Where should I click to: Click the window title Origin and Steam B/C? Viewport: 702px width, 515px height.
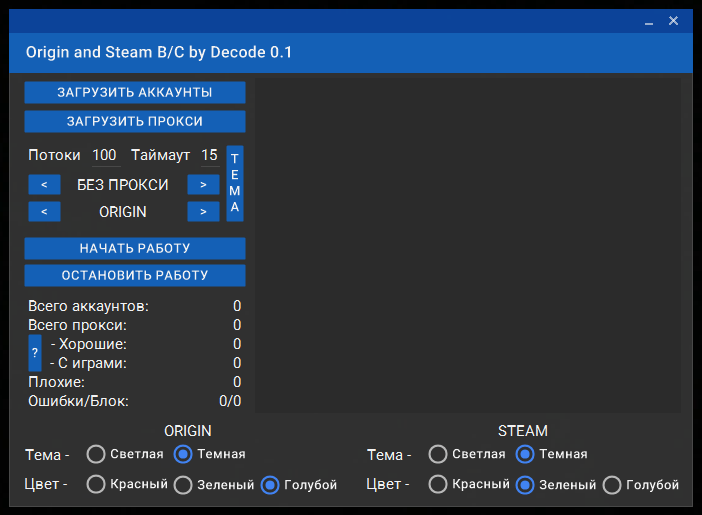pos(158,52)
